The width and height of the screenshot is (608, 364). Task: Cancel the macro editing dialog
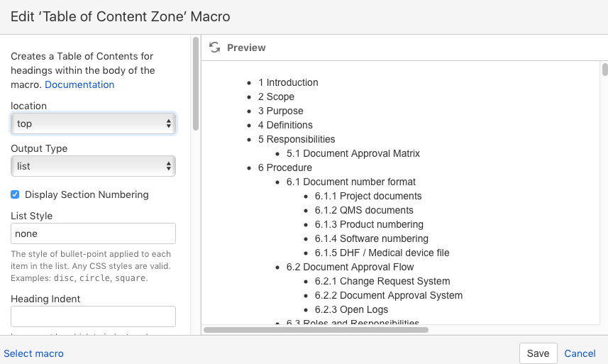pyautogui.click(x=580, y=353)
